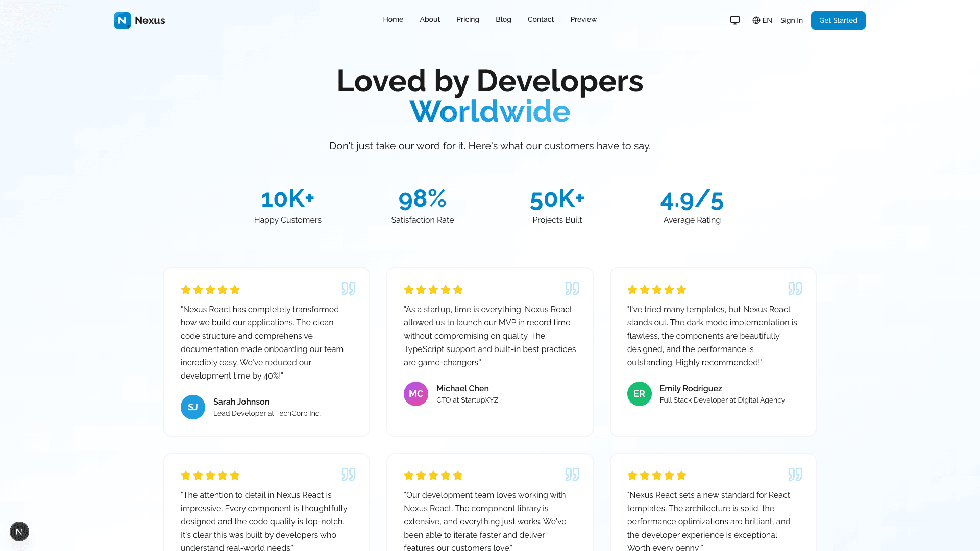
Task: Click the quote icon on Emily Rodriguez's card
Action: [795, 289]
